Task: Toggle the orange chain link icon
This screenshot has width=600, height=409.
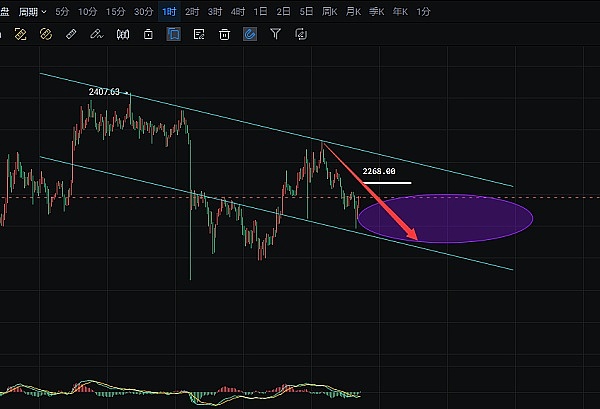Action: point(45,34)
